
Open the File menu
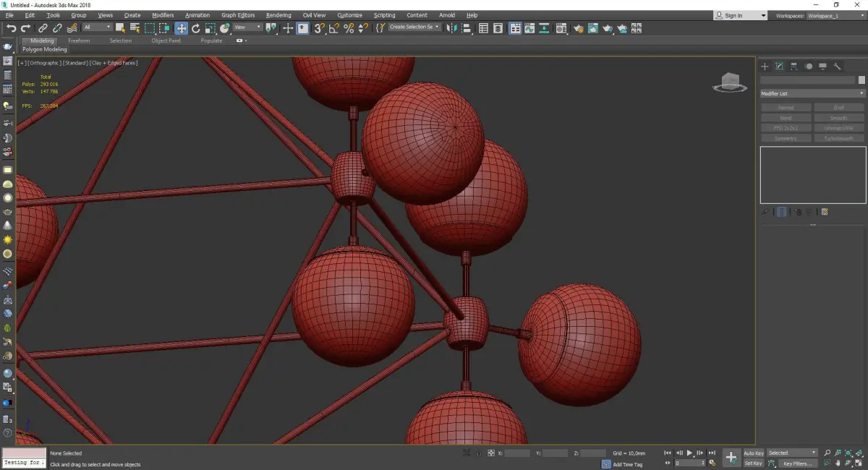pos(9,15)
